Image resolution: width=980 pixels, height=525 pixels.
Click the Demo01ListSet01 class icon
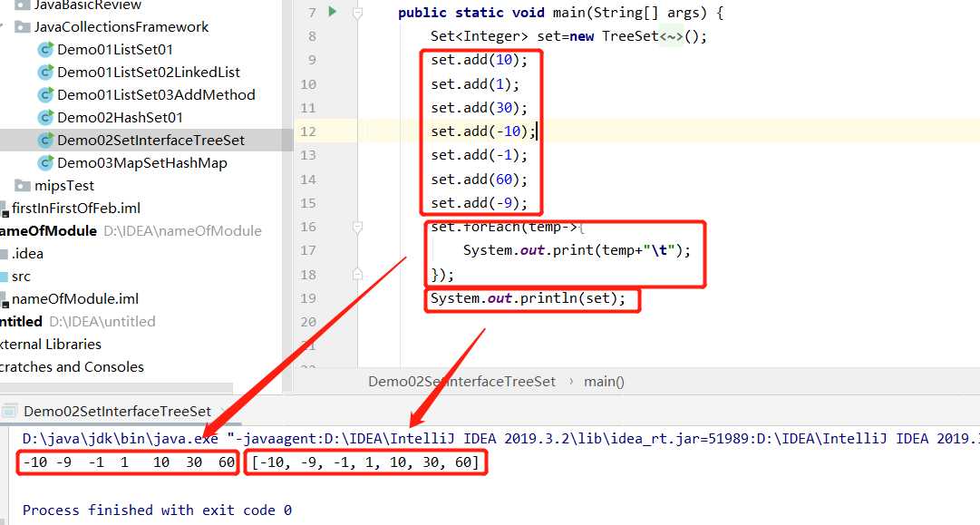(45, 49)
